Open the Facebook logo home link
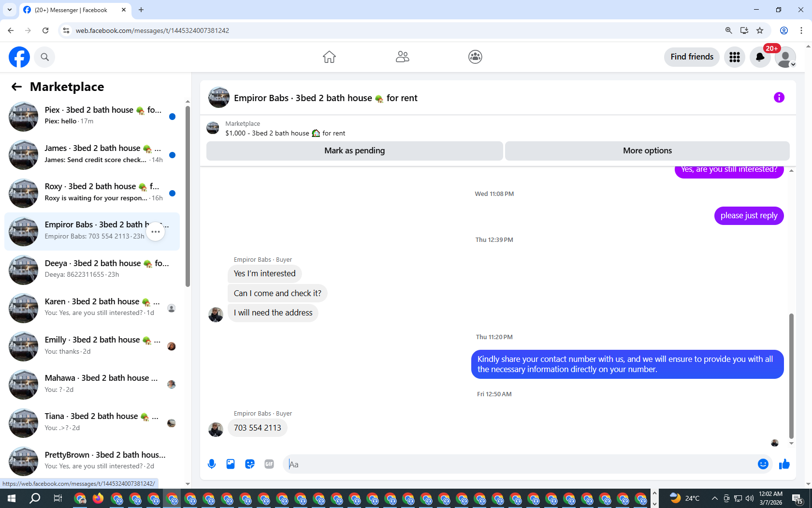 coord(19,57)
